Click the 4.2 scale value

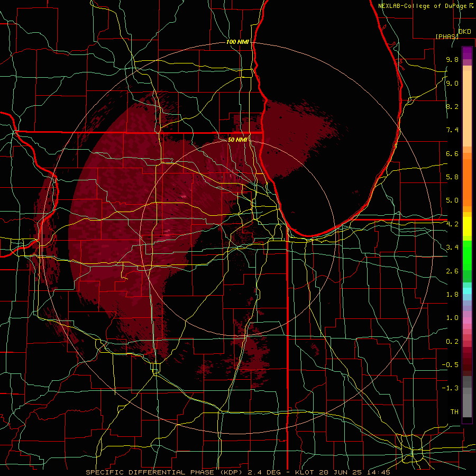pyautogui.click(x=452, y=224)
